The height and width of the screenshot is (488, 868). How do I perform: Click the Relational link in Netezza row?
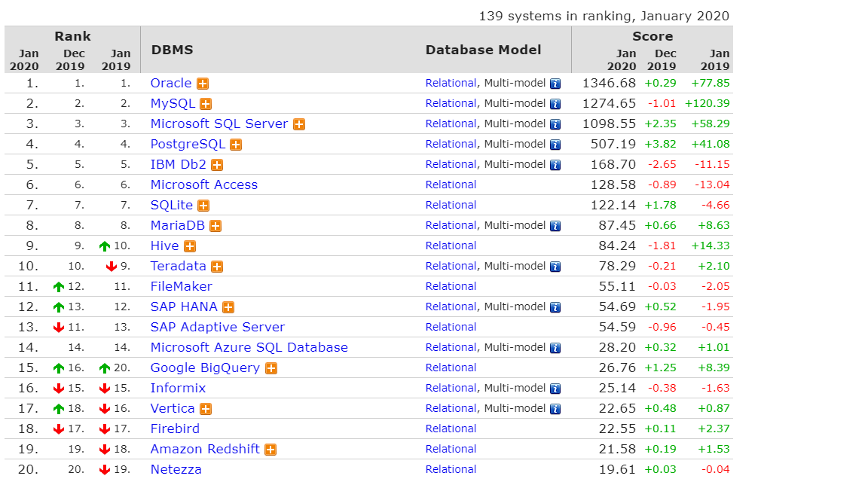(451, 470)
